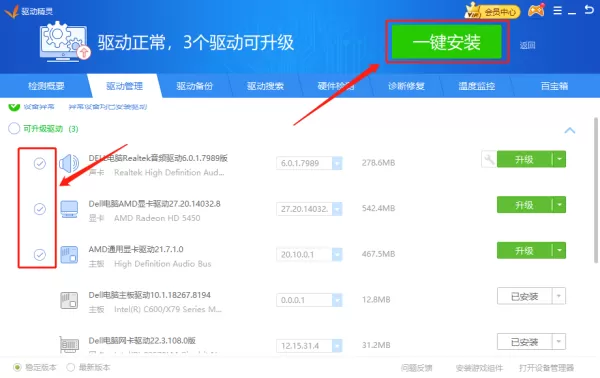This screenshot has width=600, height=378.
Task: Open the 安装游戏组件 link
Action: (479, 368)
